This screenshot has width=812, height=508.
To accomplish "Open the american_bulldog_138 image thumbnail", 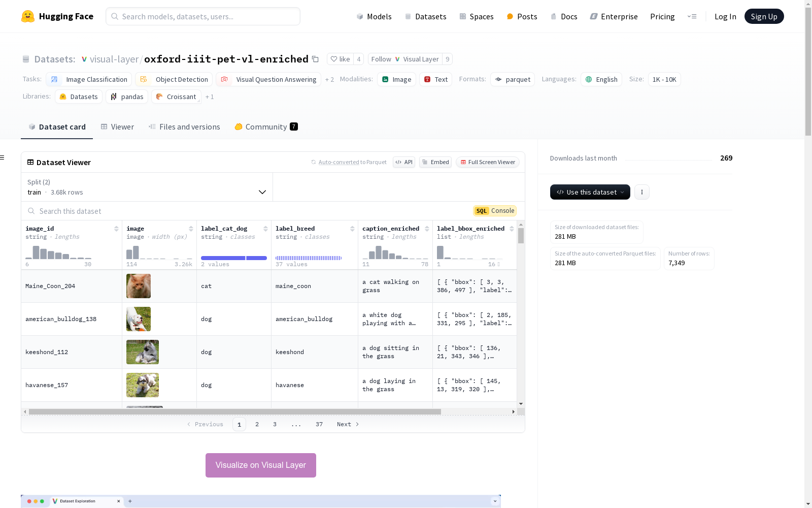I will click(139, 319).
